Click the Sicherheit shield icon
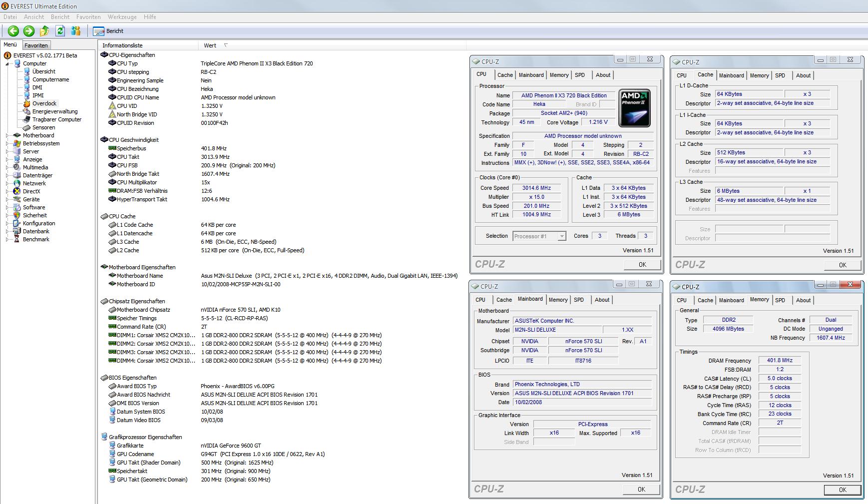This screenshot has height=504, width=868. 17,215
